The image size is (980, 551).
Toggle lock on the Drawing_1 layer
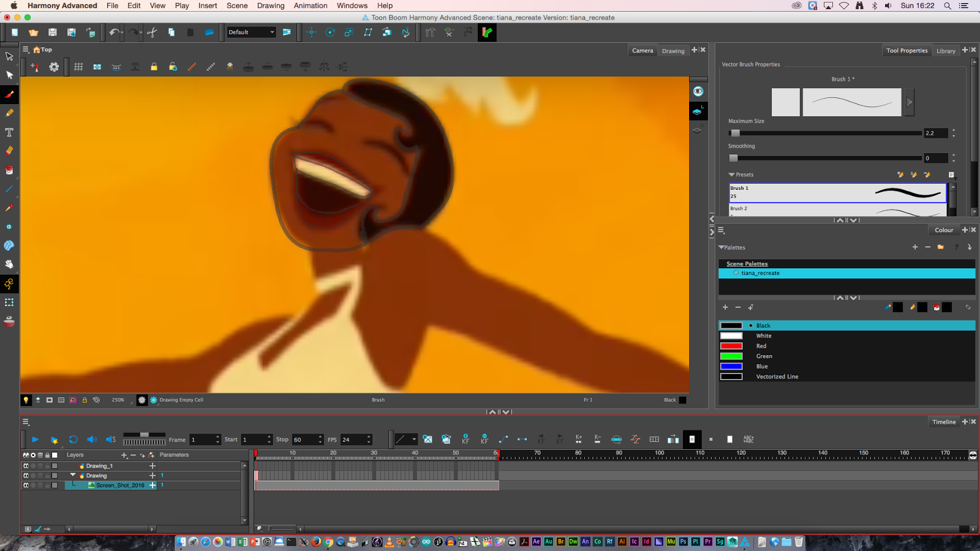point(47,466)
